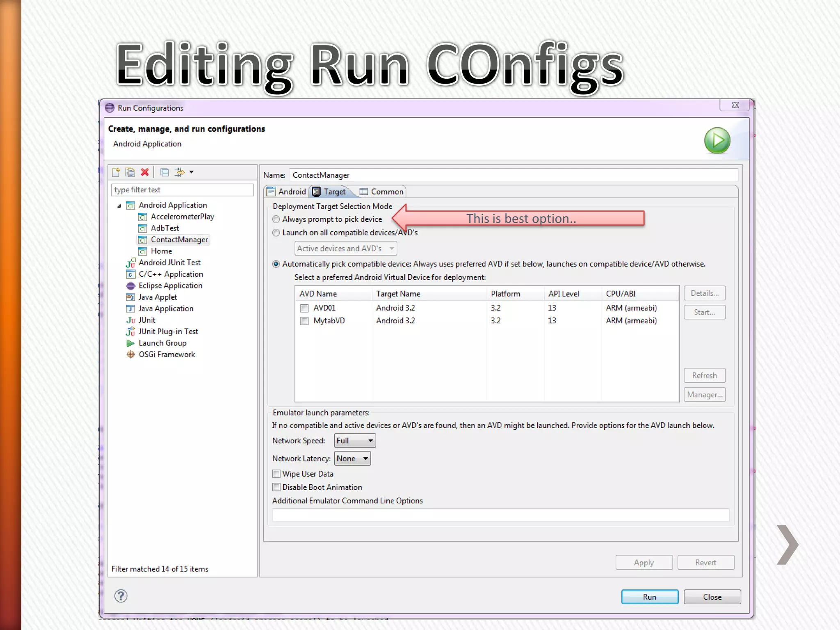Open the Network Latency dropdown
840x630 pixels.
pos(352,459)
